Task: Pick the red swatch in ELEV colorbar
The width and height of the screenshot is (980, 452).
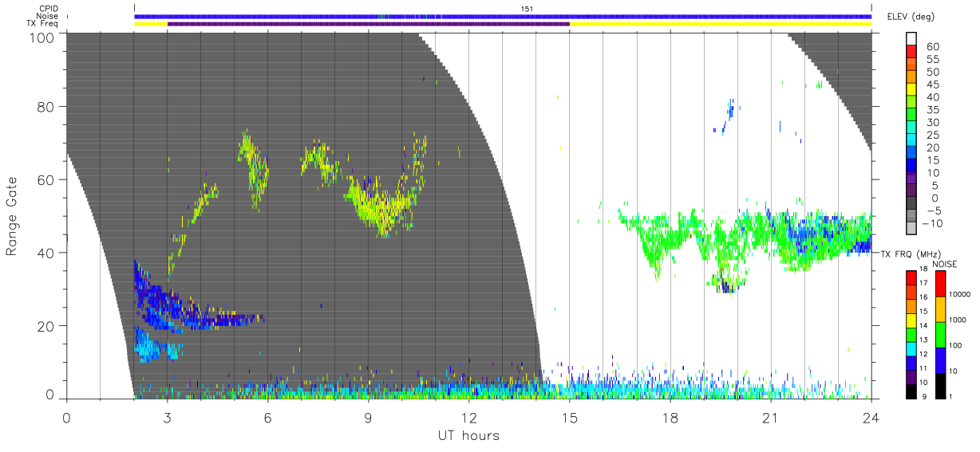Action: [x=913, y=53]
